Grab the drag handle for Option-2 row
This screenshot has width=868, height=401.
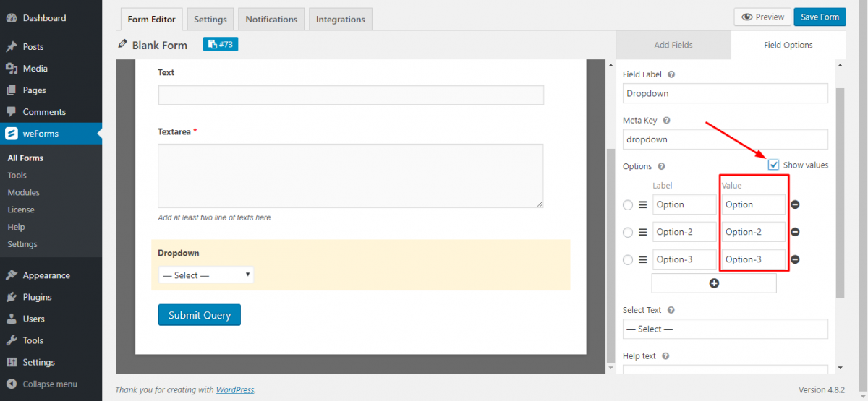coord(642,232)
